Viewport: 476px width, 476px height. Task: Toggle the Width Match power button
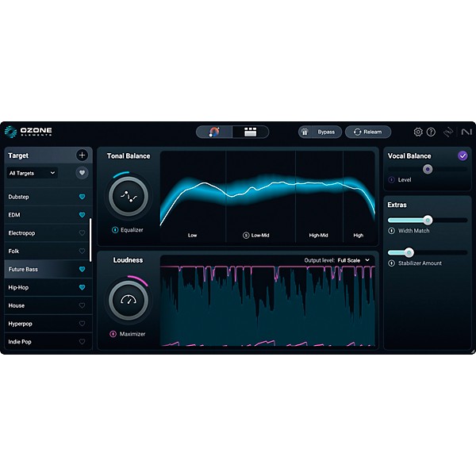click(x=392, y=231)
